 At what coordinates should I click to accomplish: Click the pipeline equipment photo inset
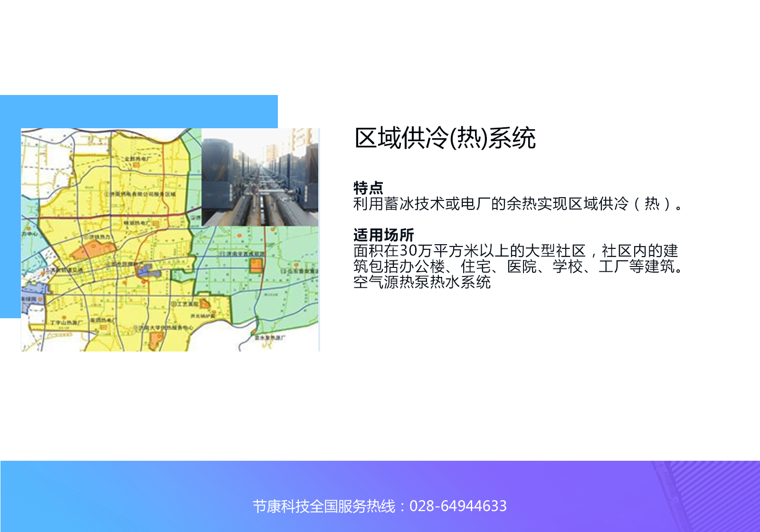pos(260,177)
